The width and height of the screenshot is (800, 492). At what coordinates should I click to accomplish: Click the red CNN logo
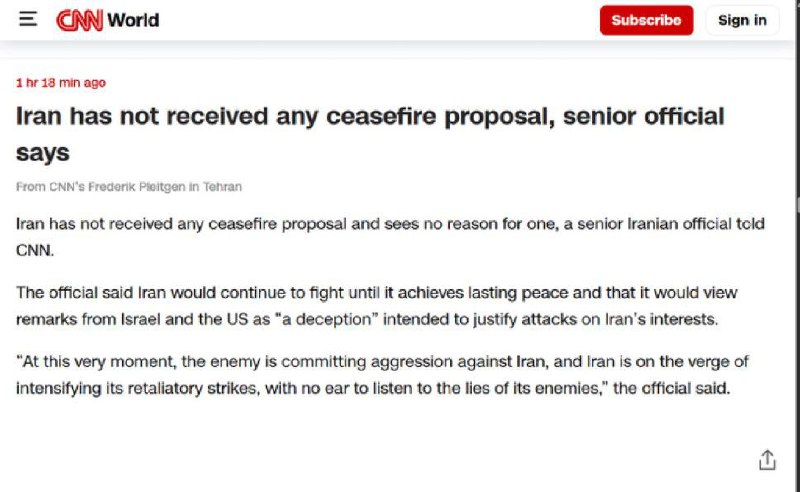pos(79,20)
